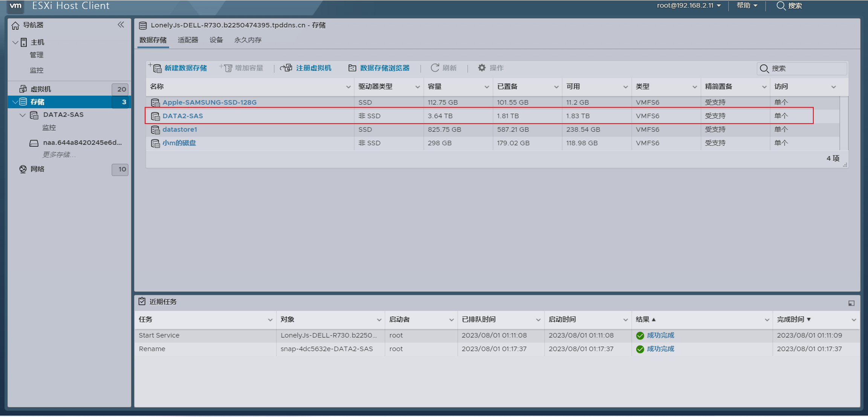Click the Virtual Machines icon in navigator
This screenshot has width=868, height=417.
pos(23,89)
